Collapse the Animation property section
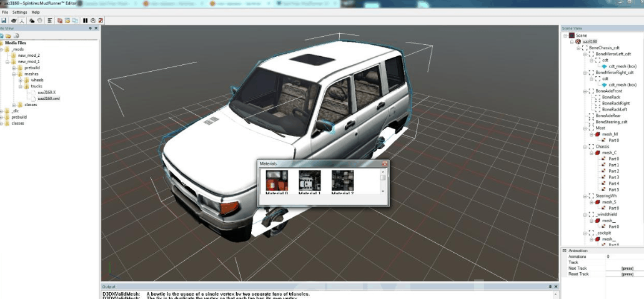 click(x=565, y=250)
